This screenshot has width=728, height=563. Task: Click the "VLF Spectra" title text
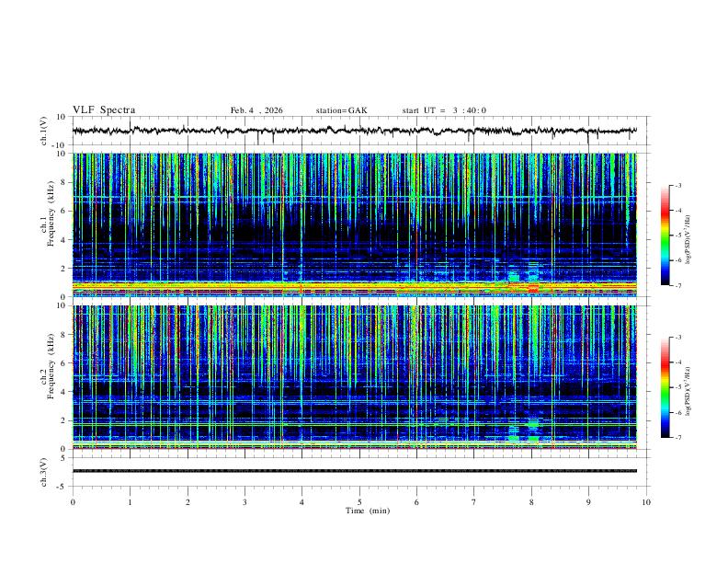pyautogui.click(x=104, y=110)
